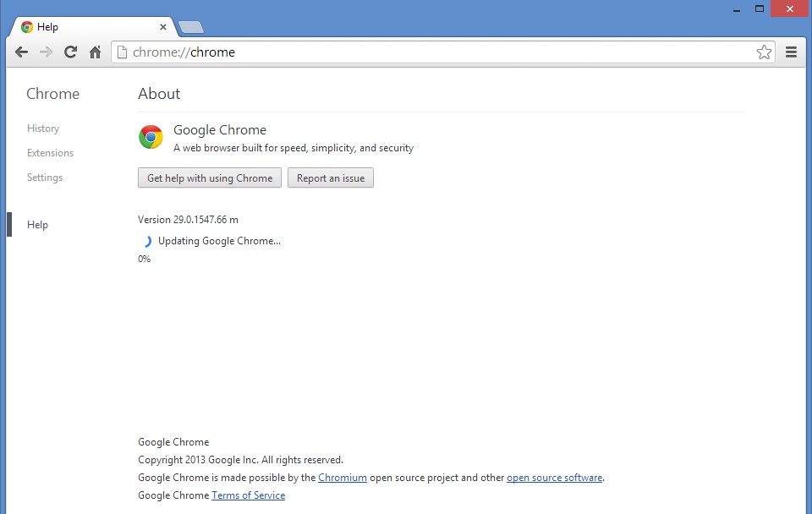Screen dimensions: 812x514
Task: Select Help in the sidebar
Action: [37, 225]
